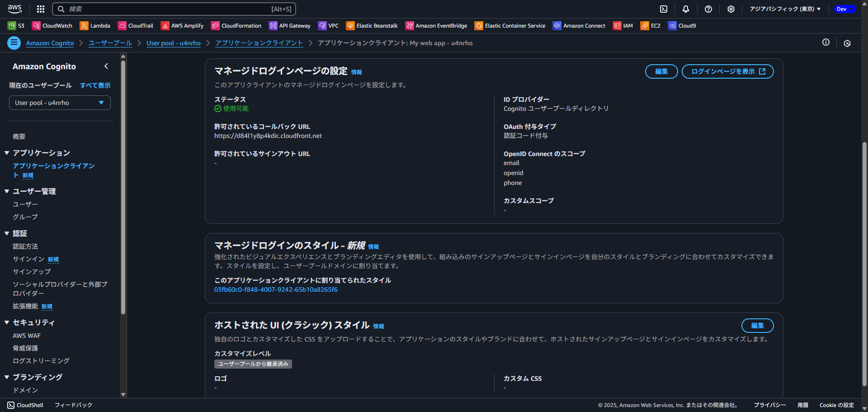Open the help question-mark icon
Image resolution: width=868 pixels, height=412 pixels.
pyautogui.click(x=708, y=9)
